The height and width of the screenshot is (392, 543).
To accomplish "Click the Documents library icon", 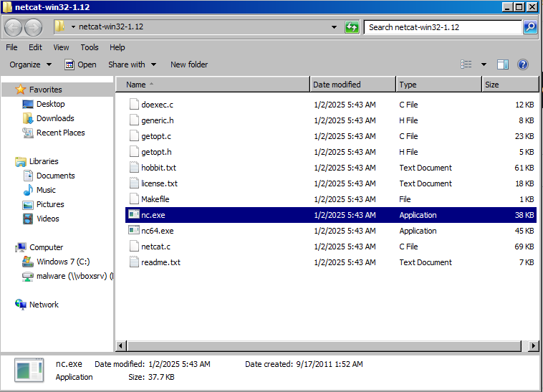I will pyautogui.click(x=28, y=176).
